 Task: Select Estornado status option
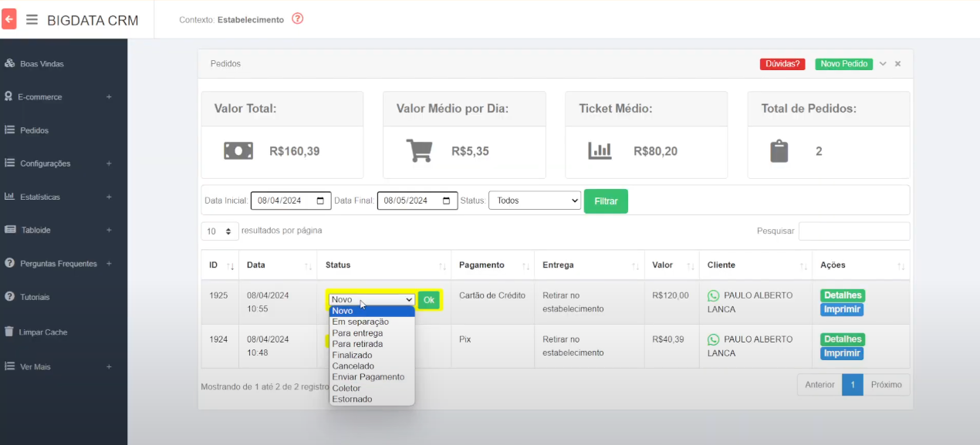coord(372,399)
